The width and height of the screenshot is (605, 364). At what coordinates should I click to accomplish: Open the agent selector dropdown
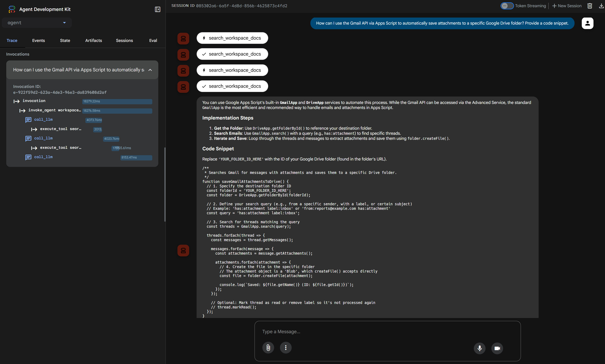click(x=37, y=23)
